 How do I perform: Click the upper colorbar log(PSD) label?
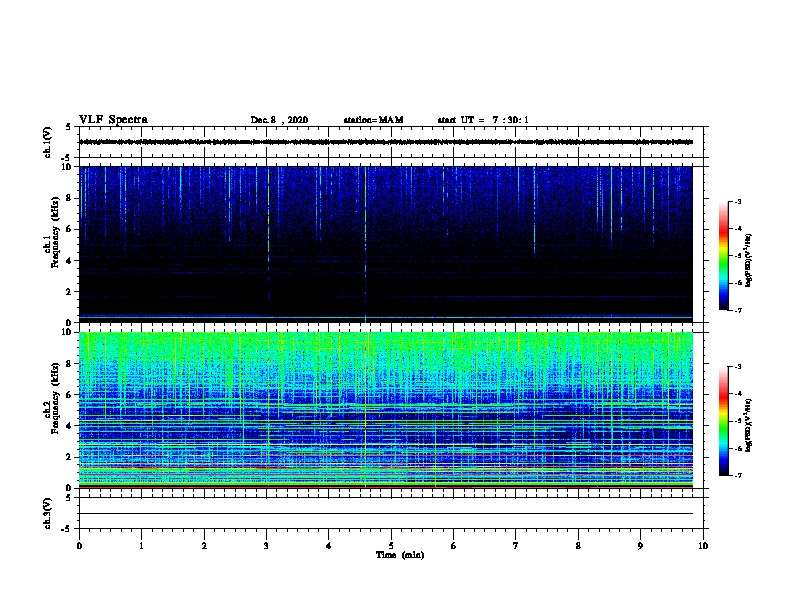tap(749, 260)
